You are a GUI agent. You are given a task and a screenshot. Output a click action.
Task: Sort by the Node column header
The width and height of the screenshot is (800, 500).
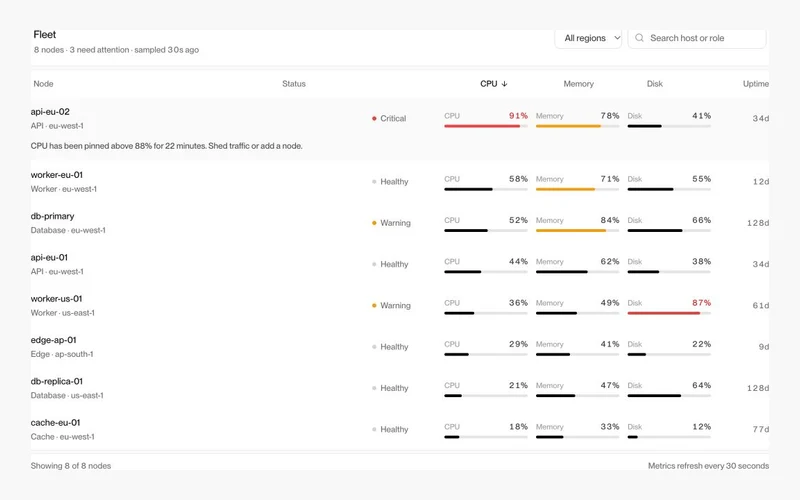[x=43, y=84]
